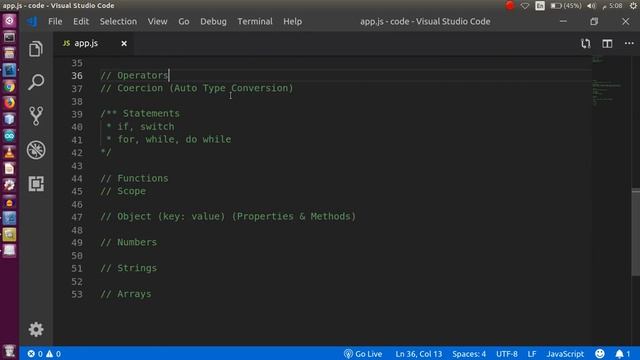Image resolution: width=640 pixels, height=360 pixels.
Task: Open the Search view in the activity bar
Action: click(x=36, y=82)
